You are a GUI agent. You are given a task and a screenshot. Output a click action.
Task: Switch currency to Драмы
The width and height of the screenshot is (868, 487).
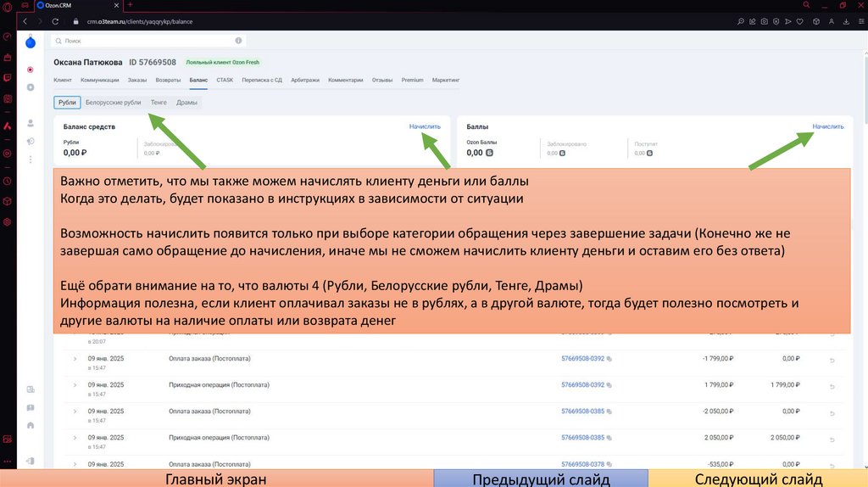(186, 103)
